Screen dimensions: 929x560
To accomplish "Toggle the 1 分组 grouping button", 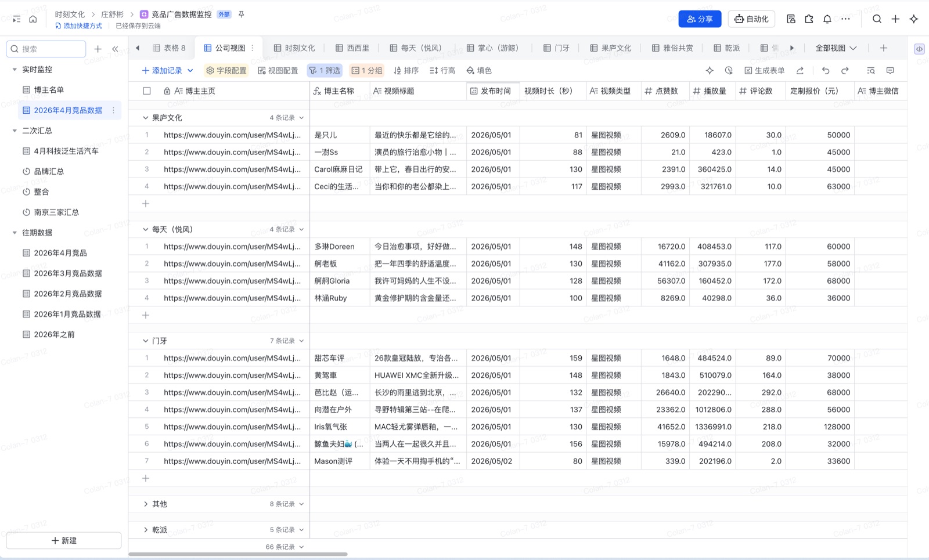I will coord(367,70).
